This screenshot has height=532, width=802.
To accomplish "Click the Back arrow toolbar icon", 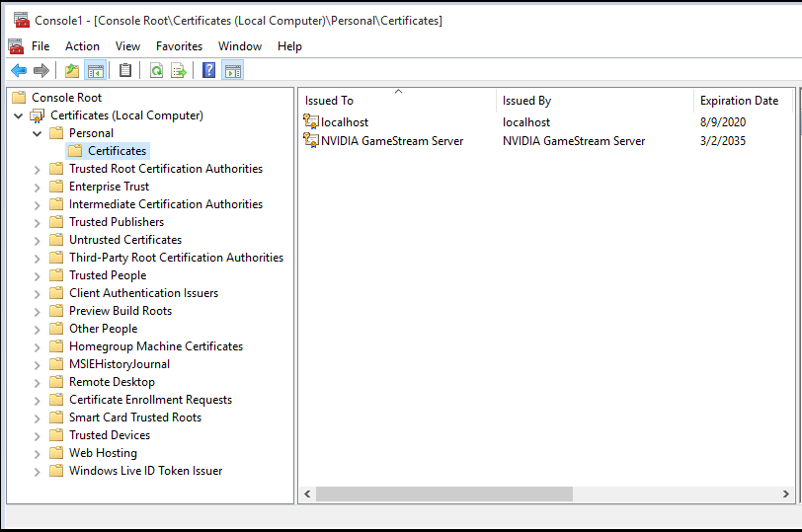I will 19,70.
